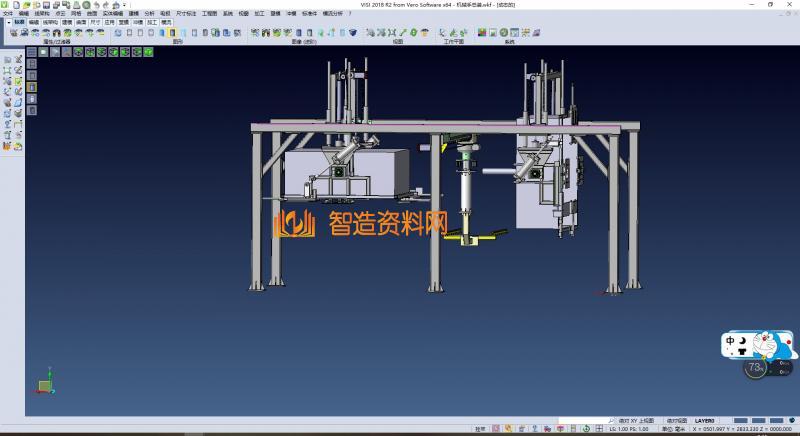Open the color palette icon in 系统 group
800x436 pixels.
(x=482, y=33)
